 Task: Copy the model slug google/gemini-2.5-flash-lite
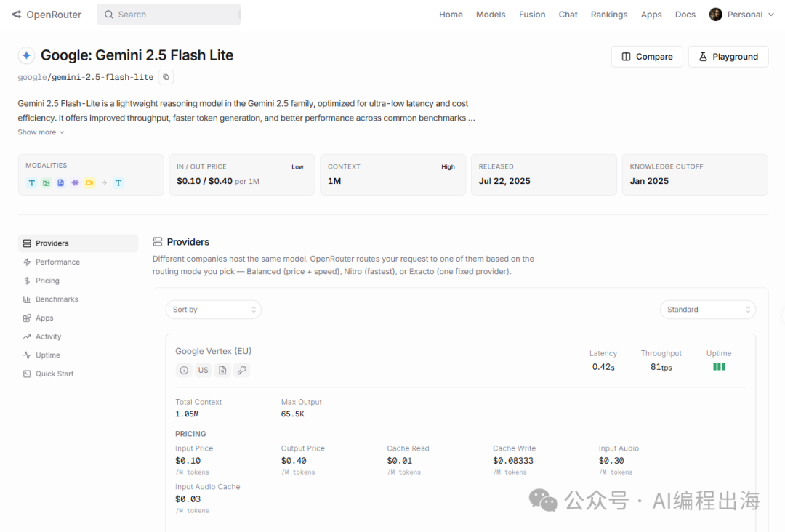166,77
